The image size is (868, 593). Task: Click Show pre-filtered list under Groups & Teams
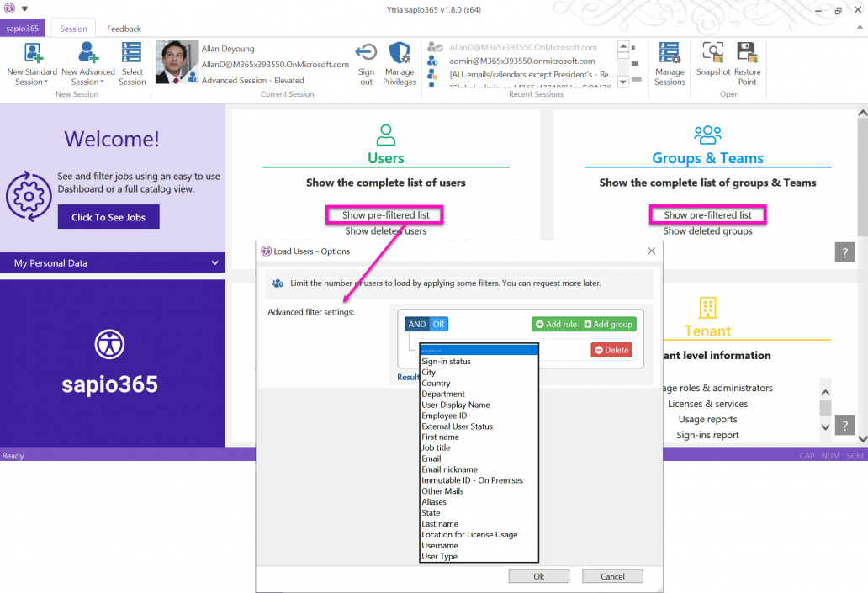[x=707, y=214]
